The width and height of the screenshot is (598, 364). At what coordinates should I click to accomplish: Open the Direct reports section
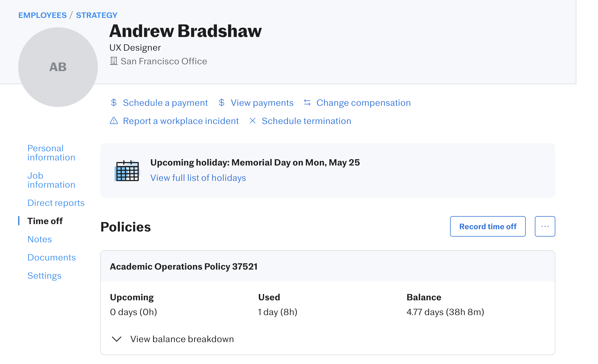[56, 203]
